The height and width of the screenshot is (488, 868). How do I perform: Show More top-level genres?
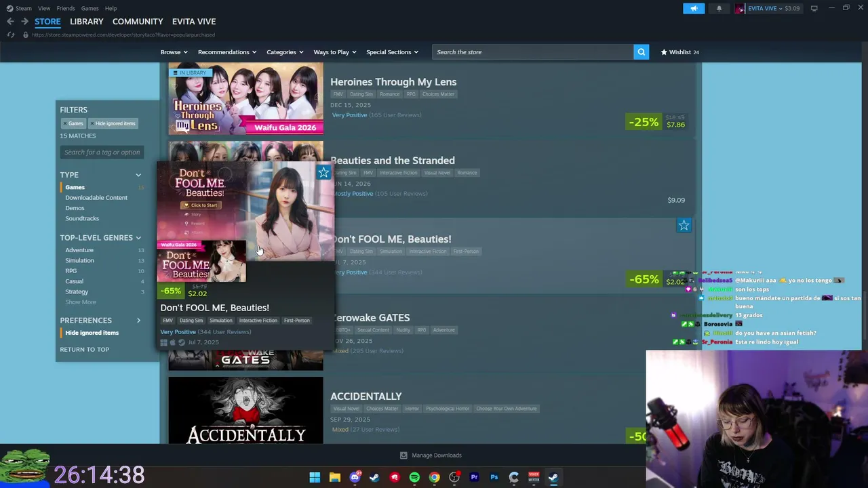[81, 302]
